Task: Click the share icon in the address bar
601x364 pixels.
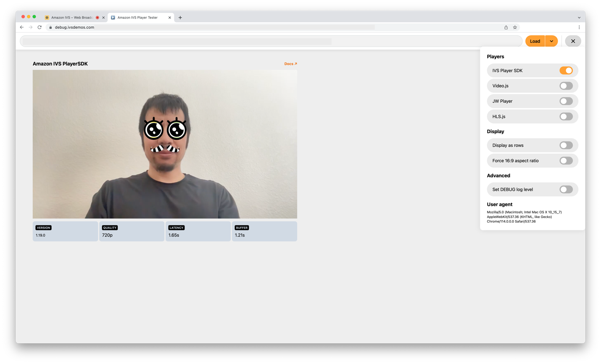Action: pyautogui.click(x=506, y=27)
